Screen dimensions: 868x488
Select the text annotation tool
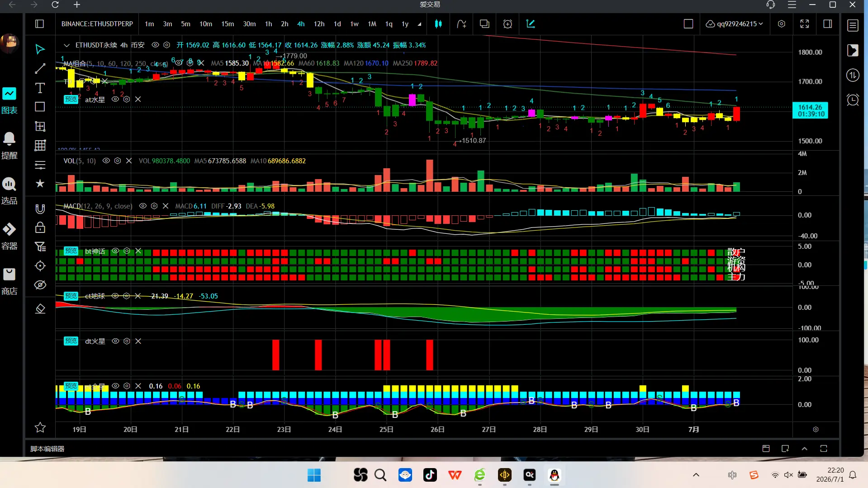click(40, 88)
